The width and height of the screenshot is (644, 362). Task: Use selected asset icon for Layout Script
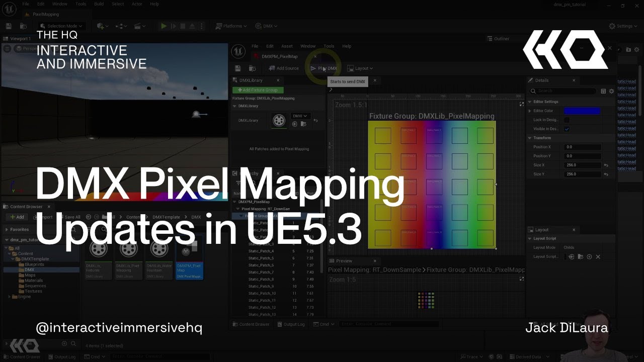572,256
